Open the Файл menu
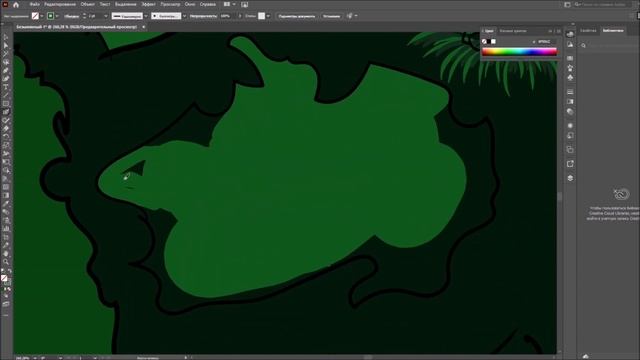Viewport: 640px width, 360px height. tap(35, 4)
